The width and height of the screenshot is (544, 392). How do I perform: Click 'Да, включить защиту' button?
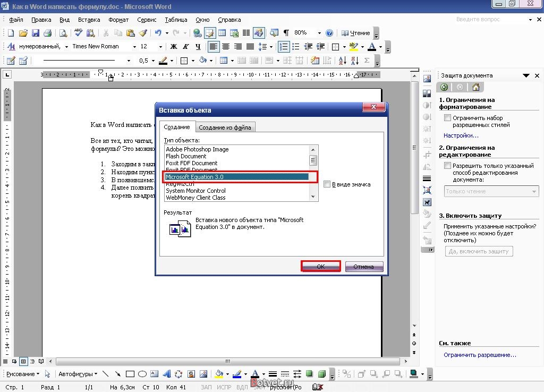tap(479, 251)
